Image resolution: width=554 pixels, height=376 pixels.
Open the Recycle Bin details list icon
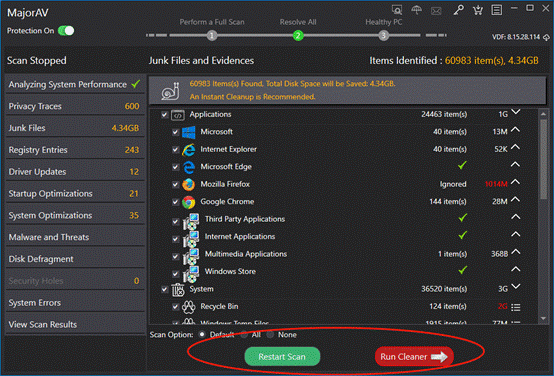coord(516,307)
